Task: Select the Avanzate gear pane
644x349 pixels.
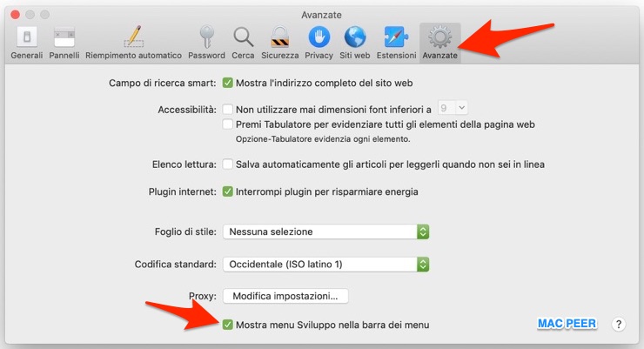Action: (x=439, y=43)
